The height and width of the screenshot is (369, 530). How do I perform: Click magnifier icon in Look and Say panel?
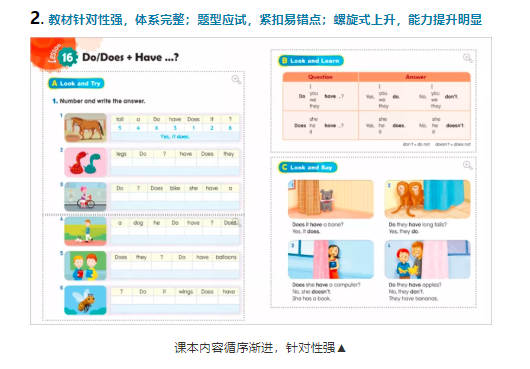click(x=467, y=165)
